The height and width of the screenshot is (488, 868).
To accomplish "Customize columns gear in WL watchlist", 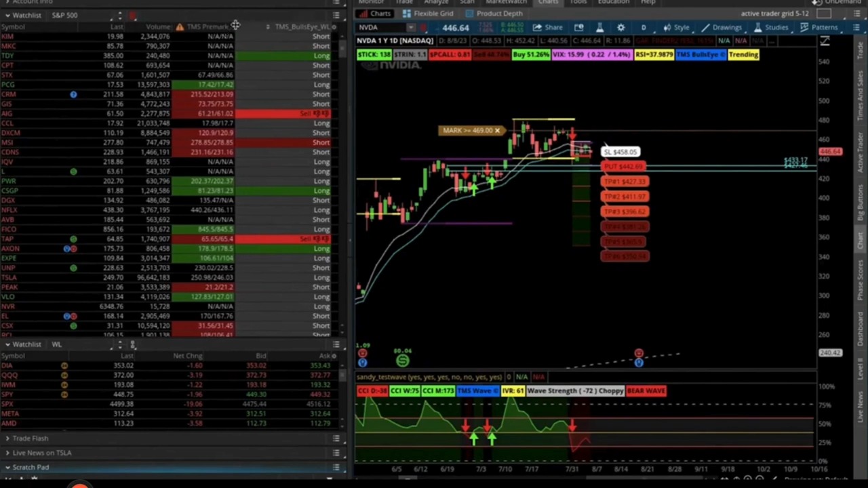I will (334, 356).
